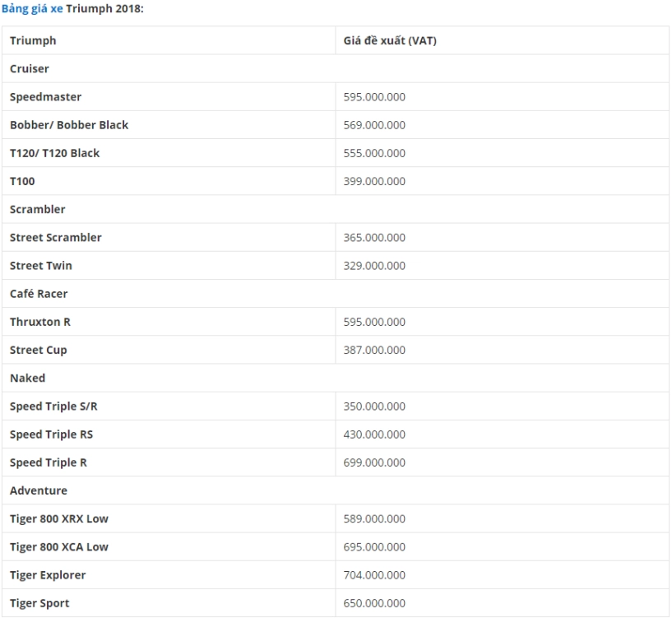Click the 'Triumph 2018:' heading text
The image size is (672, 618).
tap(105, 8)
